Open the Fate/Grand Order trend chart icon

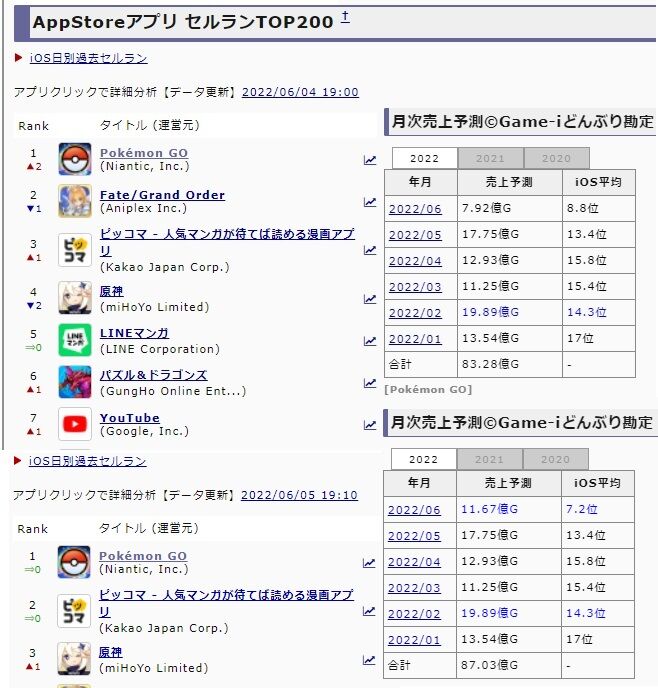(x=370, y=202)
